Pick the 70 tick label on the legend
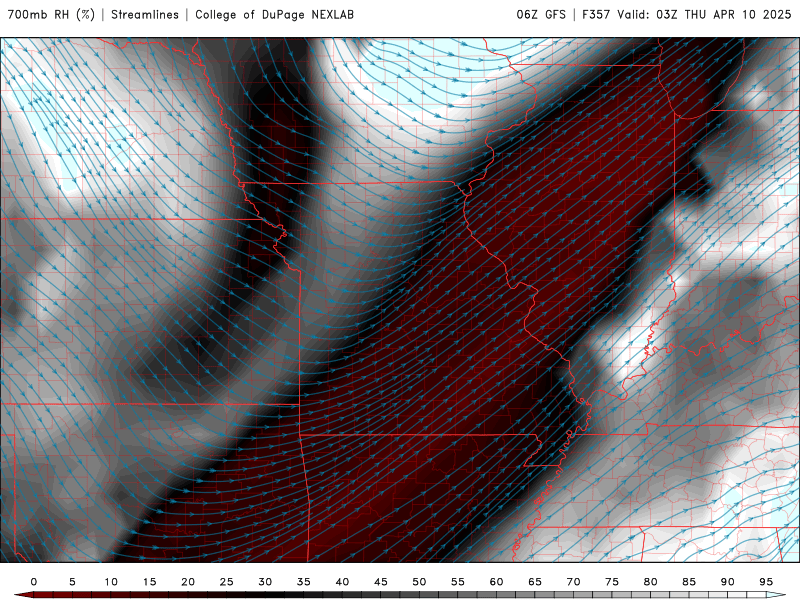The width and height of the screenshot is (800, 600). [x=573, y=582]
